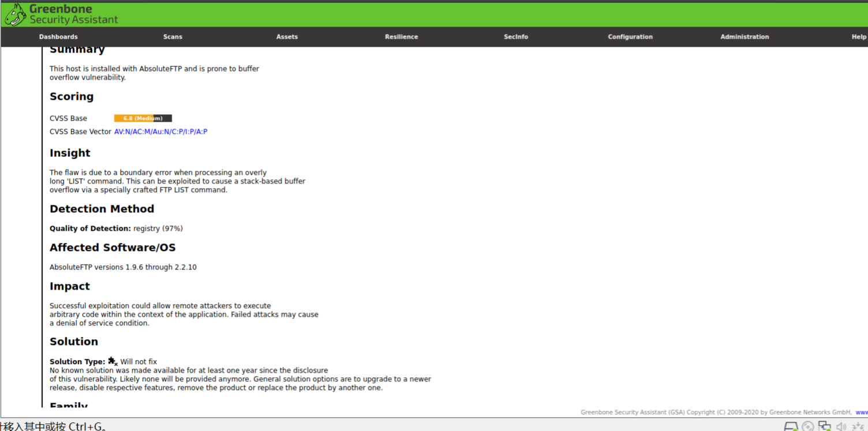Viewport: 868px width, 431px height.
Task: Click the 6.8 (Medium) severity bar
Action: coord(143,118)
